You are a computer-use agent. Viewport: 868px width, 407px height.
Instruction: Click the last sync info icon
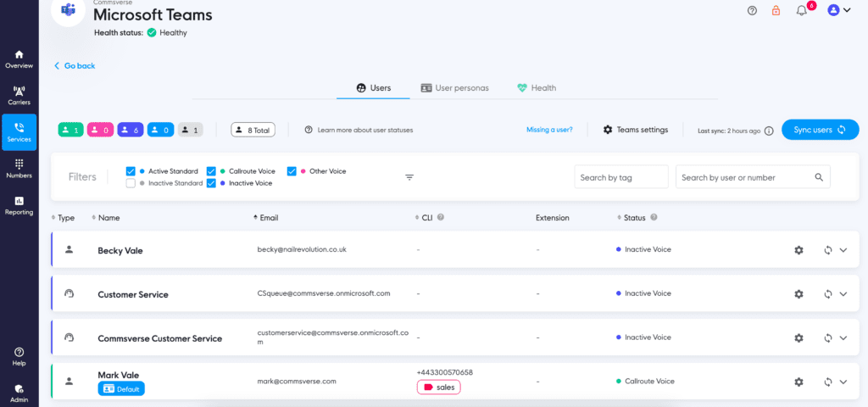[768, 131]
